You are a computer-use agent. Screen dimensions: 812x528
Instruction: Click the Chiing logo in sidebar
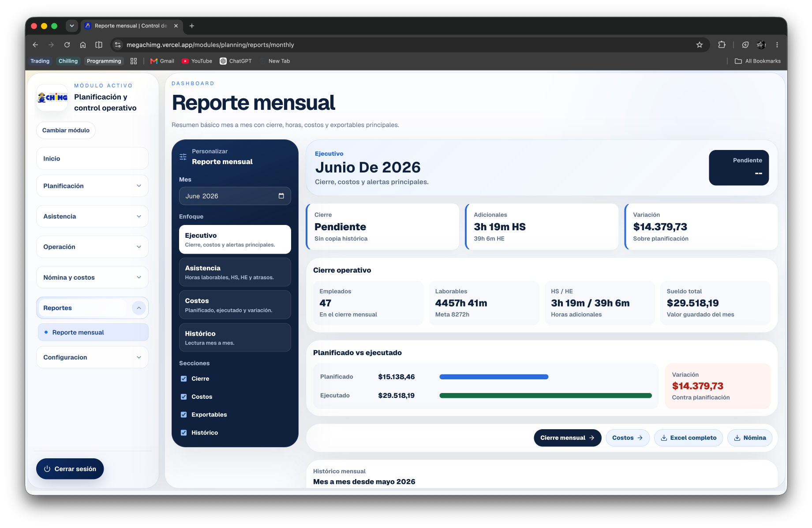coord(52,97)
